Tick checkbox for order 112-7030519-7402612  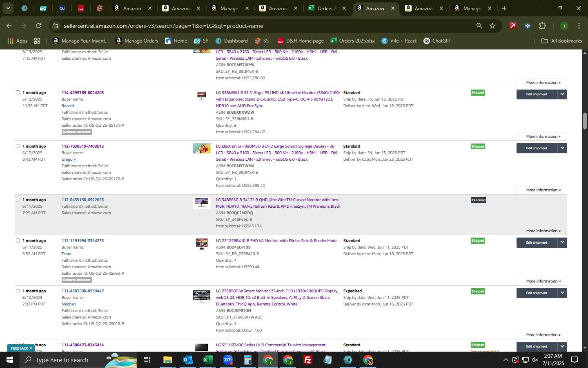[x=18, y=146]
